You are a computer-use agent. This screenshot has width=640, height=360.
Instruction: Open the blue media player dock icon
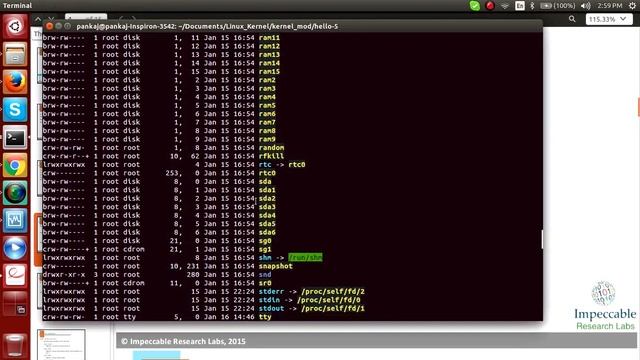coord(15,248)
